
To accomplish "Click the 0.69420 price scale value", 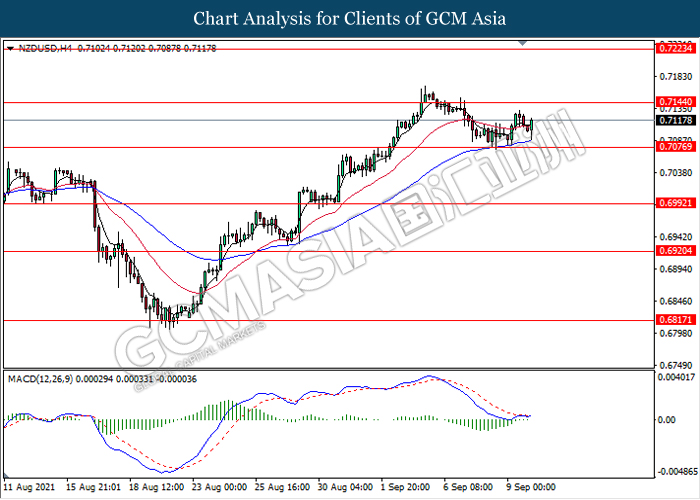I will point(676,237).
